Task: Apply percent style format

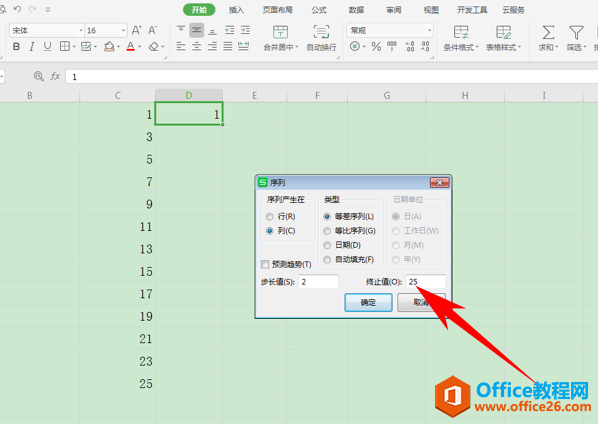Action: tap(376, 47)
